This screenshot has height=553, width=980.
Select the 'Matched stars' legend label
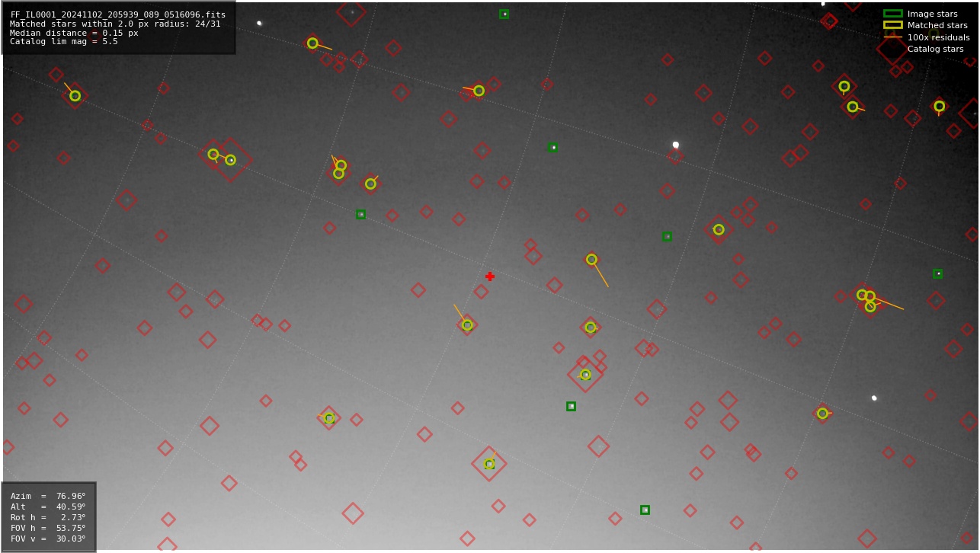[x=937, y=25]
